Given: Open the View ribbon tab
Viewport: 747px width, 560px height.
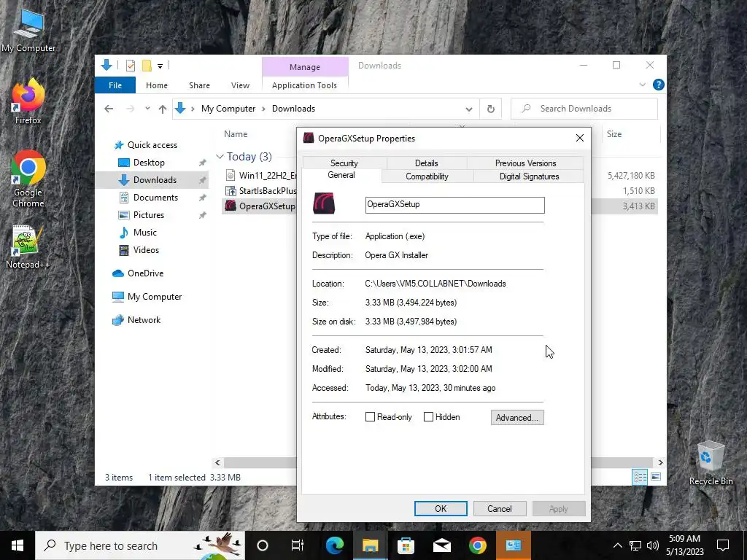Looking at the screenshot, I should (240, 85).
